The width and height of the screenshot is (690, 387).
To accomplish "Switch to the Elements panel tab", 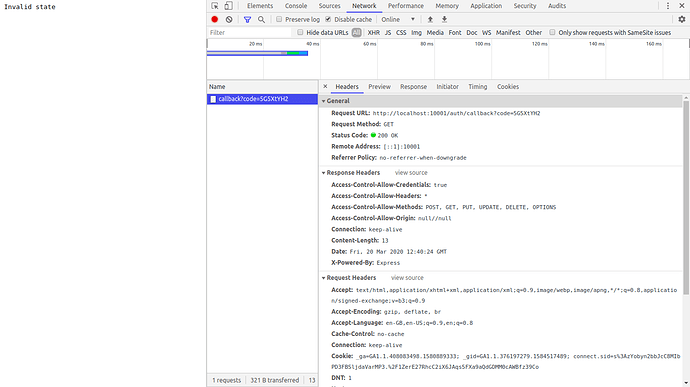I will [x=260, y=6].
